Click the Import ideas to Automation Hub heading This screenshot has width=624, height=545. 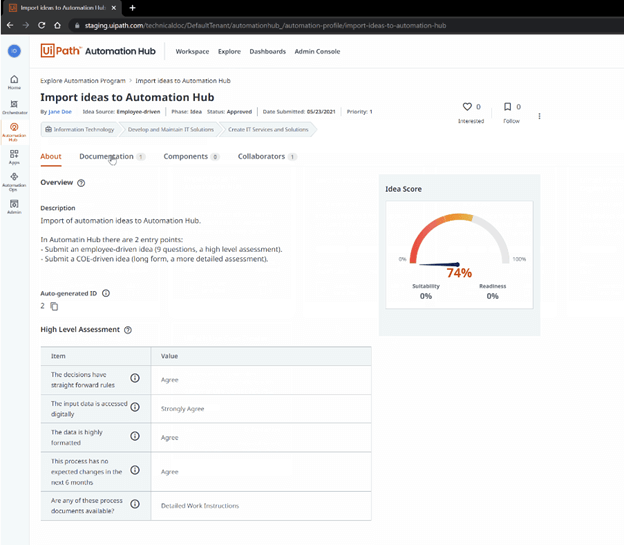click(127, 98)
